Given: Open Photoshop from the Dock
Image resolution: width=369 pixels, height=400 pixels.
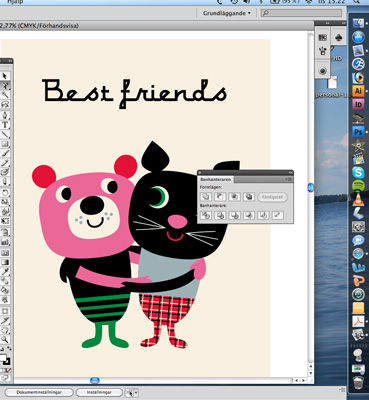Looking at the screenshot, I should (358, 132).
